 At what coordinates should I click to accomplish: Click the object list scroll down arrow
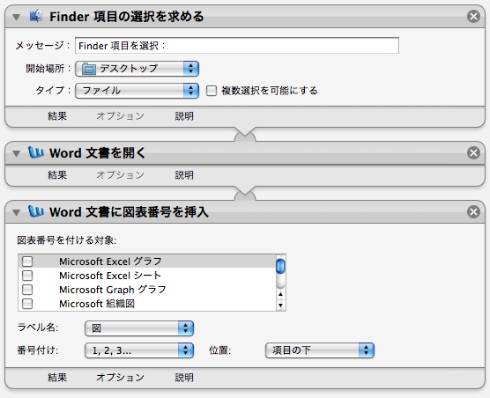coord(281,305)
